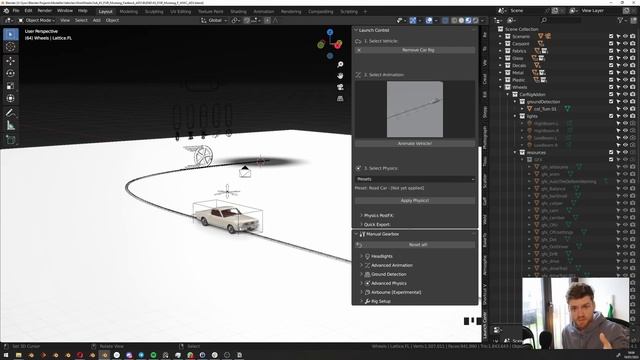Activate the Transform tool
640x360 pixels.
pos(11,98)
